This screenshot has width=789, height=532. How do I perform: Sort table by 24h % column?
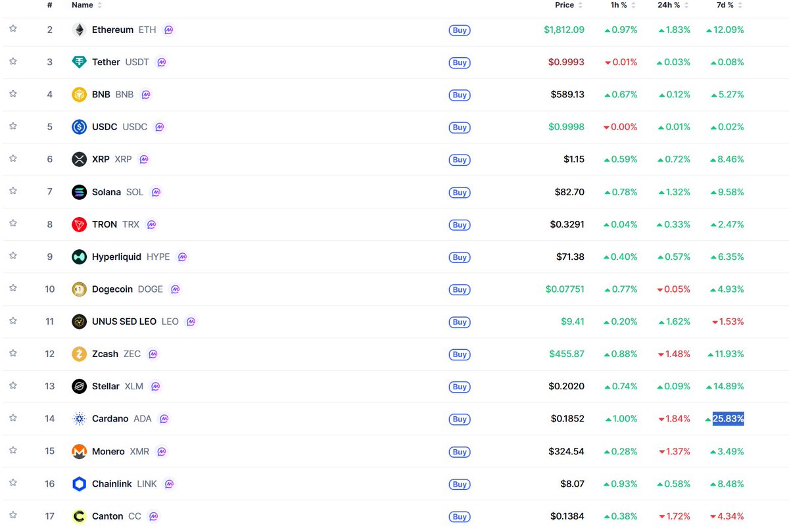point(674,5)
